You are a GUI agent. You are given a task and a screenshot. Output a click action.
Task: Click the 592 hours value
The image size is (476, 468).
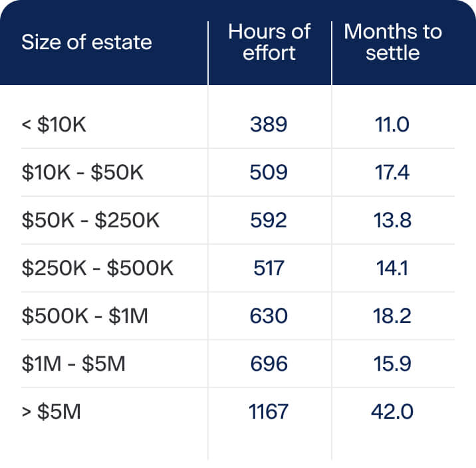pyautogui.click(x=269, y=220)
